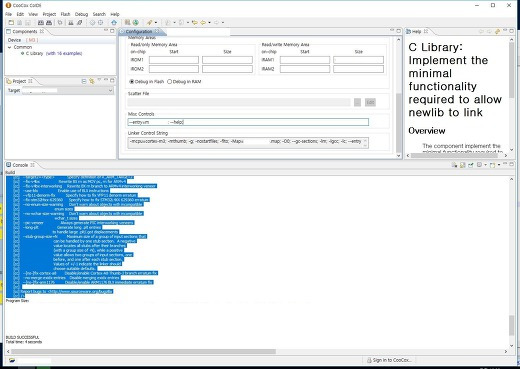Clear the Console output icon
This screenshot has width=520, height=369.
click(x=454, y=165)
